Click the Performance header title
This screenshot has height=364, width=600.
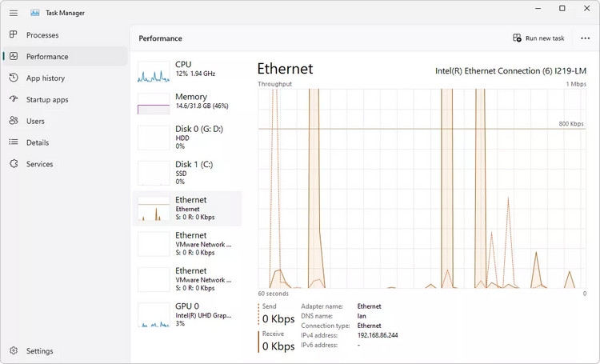[160, 38]
